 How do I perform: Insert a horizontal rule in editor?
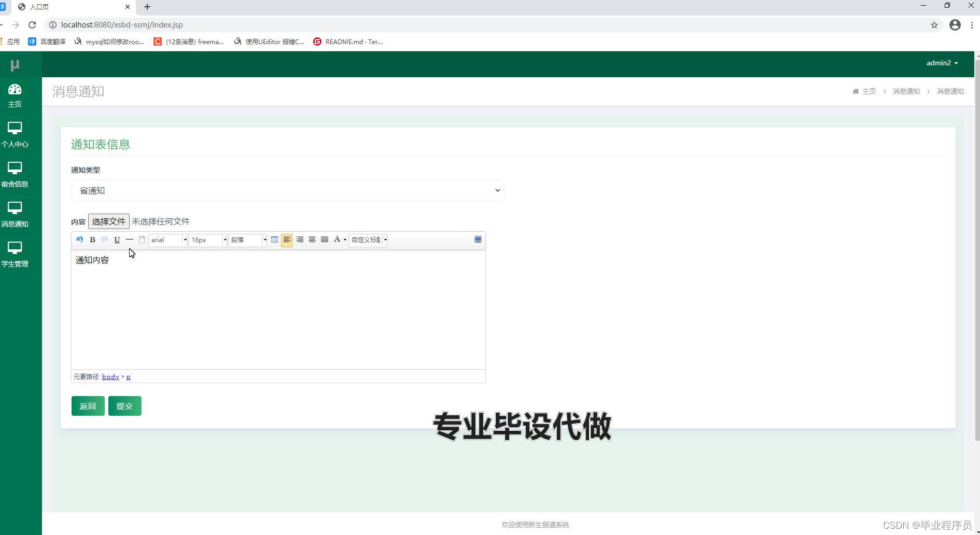click(x=130, y=240)
